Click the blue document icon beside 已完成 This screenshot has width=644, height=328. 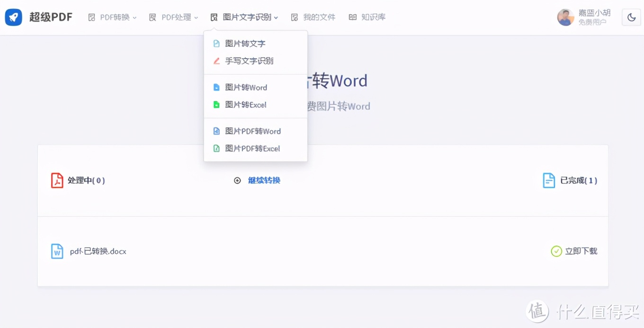[x=549, y=180]
